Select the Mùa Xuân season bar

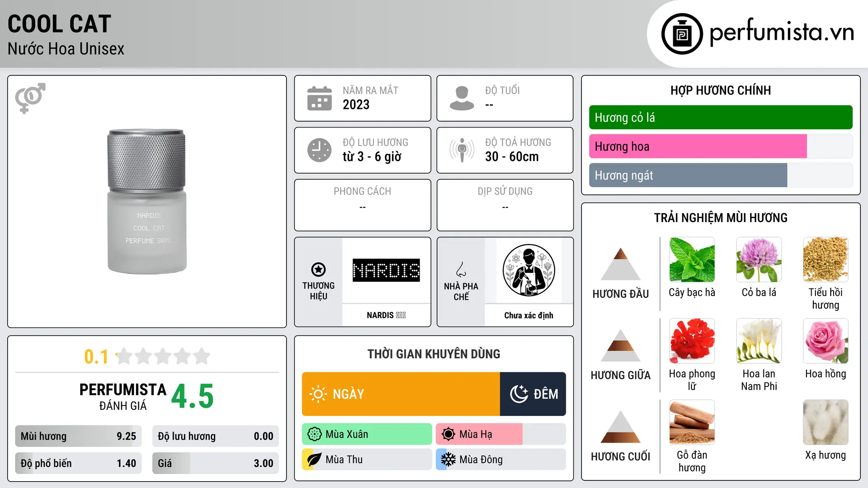click(367, 434)
